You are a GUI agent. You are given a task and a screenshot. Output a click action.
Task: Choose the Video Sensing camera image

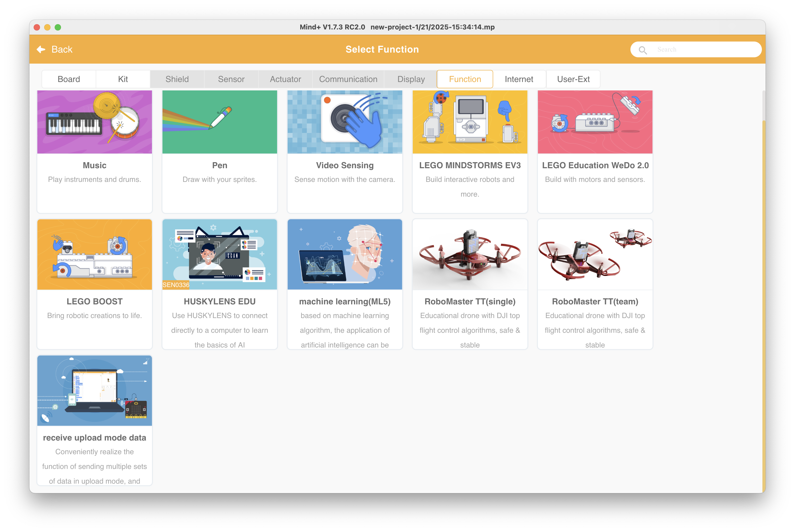click(345, 122)
